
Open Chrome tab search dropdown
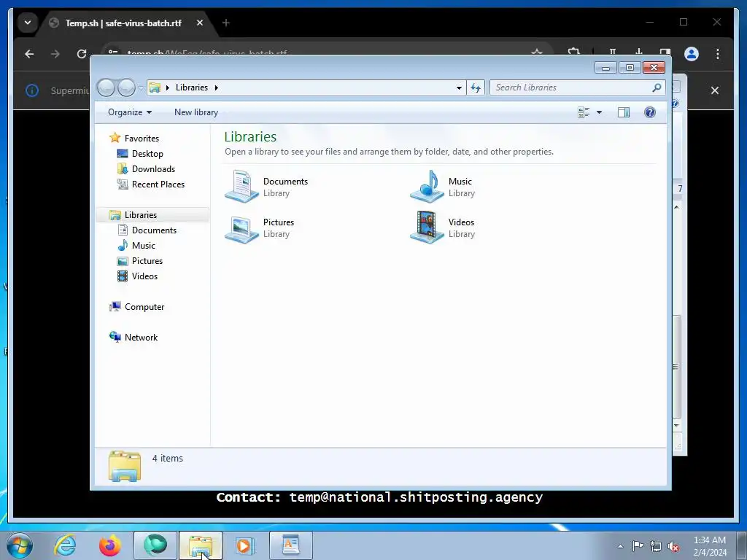click(x=28, y=23)
